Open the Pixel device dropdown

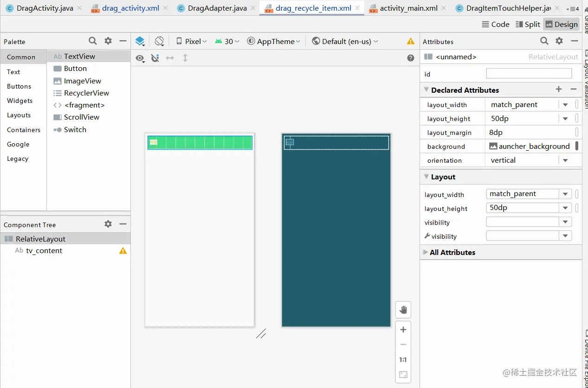192,41
